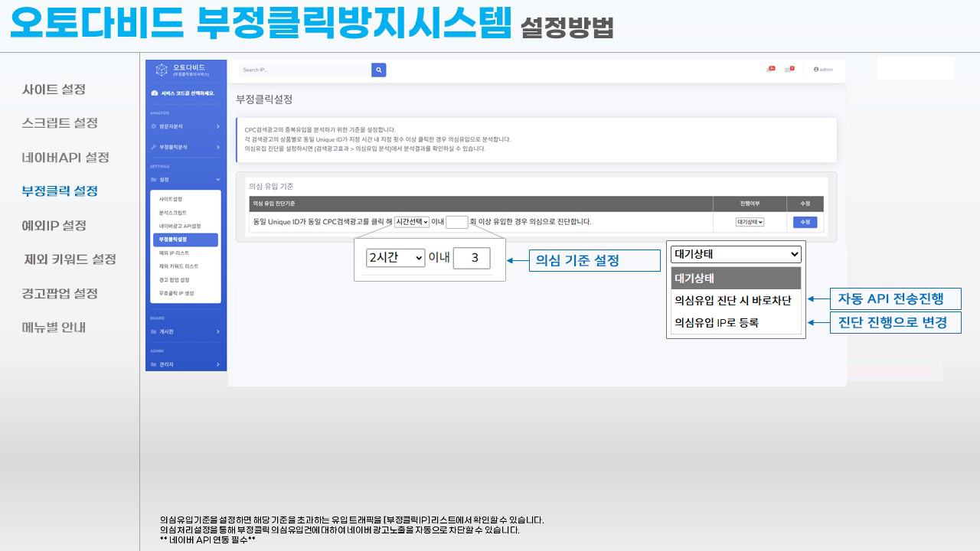
Task: Click the folder icon next to 관리자
Action: click(x=153, y=365)
